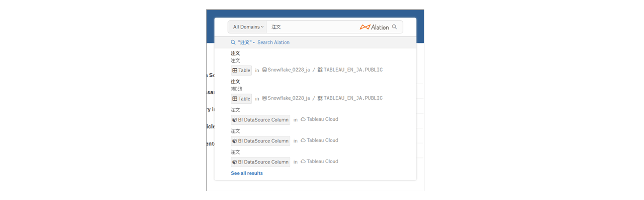Click the Table badge under first 注文 result
The width and height of the screenshot is (644, 200).
241,70
